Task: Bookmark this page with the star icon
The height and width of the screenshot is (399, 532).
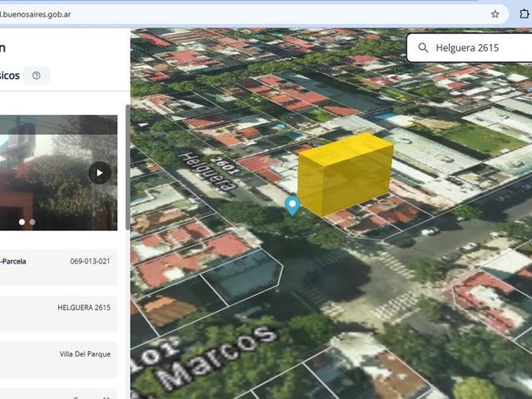Action: point(495,14)
